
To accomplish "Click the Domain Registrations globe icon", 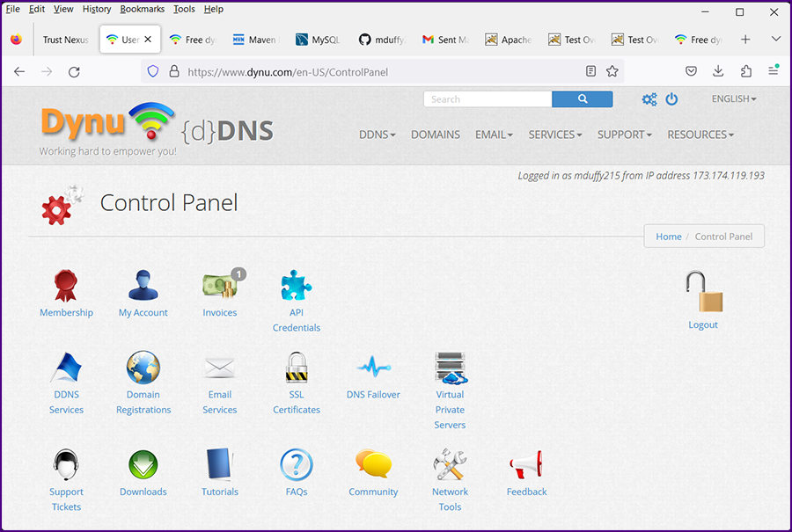I will (x=143, y=368).
